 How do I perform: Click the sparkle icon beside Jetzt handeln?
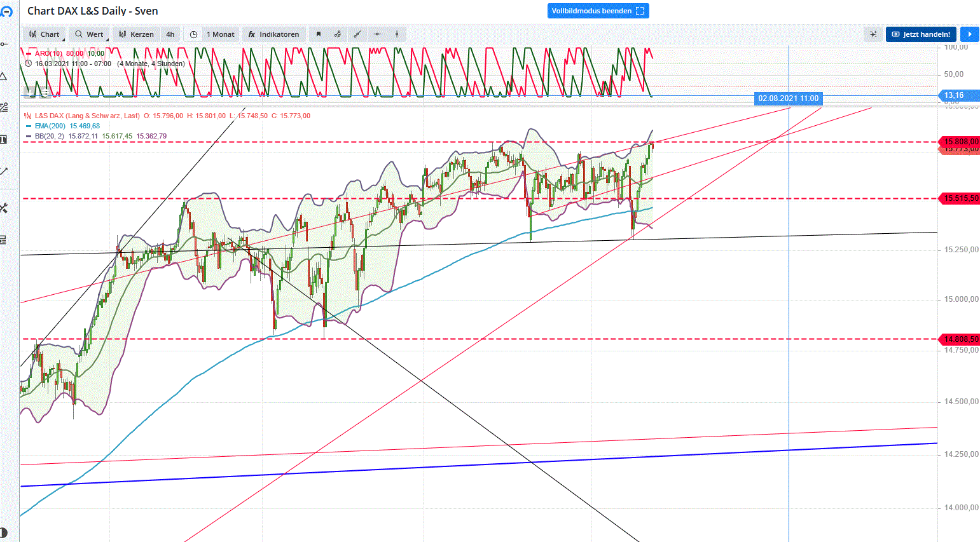(x=873, y=34)
